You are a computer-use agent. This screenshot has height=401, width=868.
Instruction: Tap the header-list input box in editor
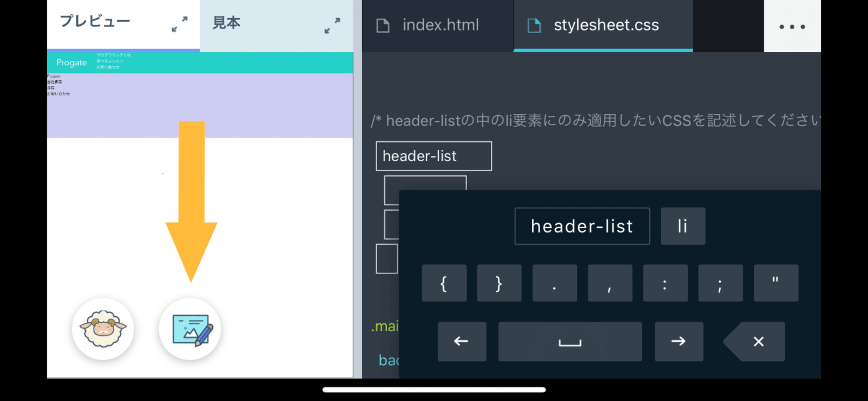tap(433, 156)
